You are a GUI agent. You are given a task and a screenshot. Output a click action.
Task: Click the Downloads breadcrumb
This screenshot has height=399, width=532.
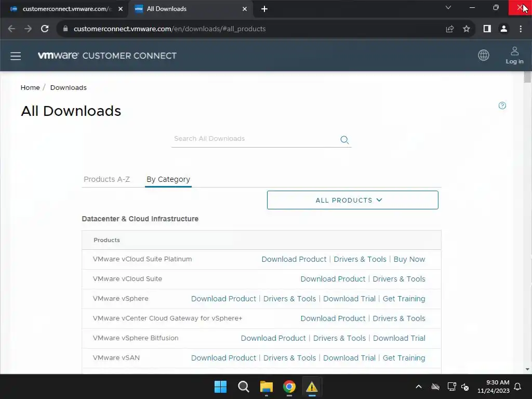68,87
